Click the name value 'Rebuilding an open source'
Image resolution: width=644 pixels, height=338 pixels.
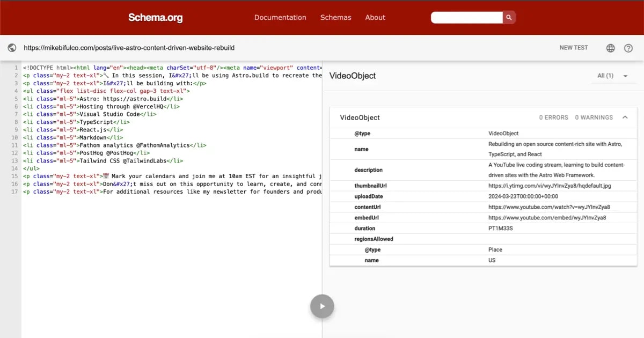pos(555,149)
